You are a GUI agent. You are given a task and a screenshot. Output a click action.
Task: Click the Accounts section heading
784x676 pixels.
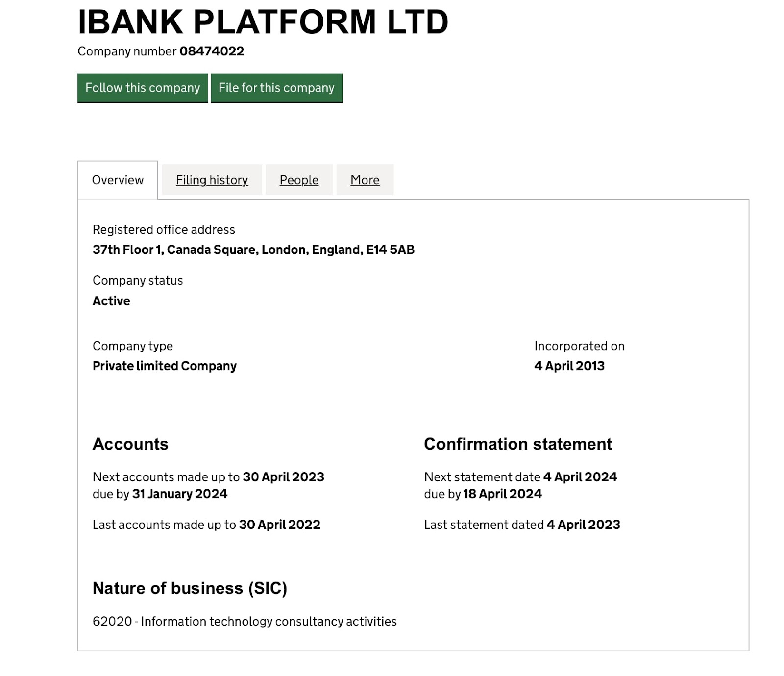point(130,444)
